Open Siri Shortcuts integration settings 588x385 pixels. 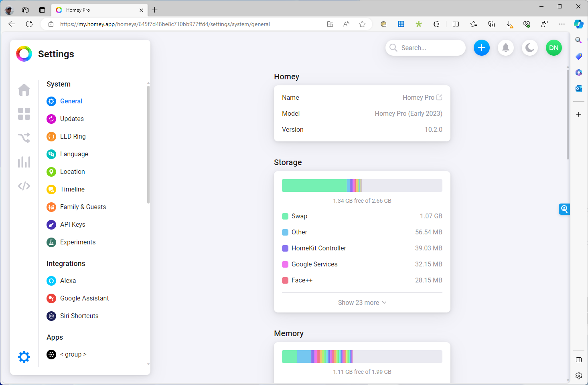pyautogui.click(x=79, y=316)
